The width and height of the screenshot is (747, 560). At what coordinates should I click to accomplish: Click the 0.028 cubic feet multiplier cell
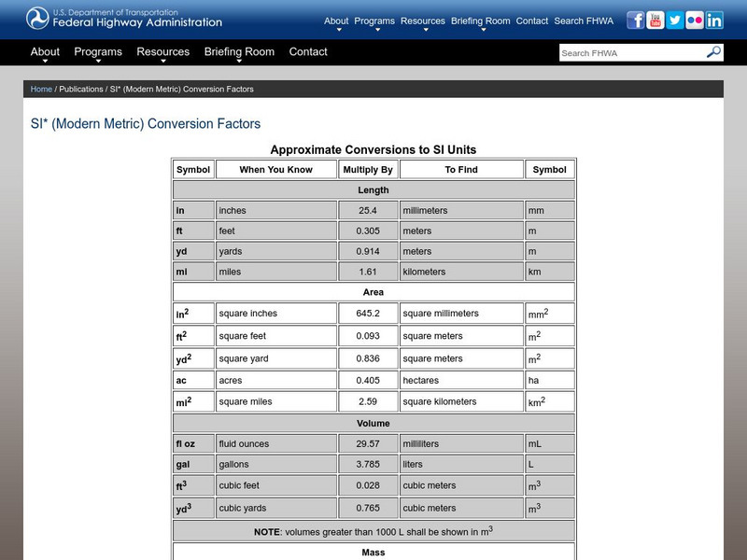(368, 485)
